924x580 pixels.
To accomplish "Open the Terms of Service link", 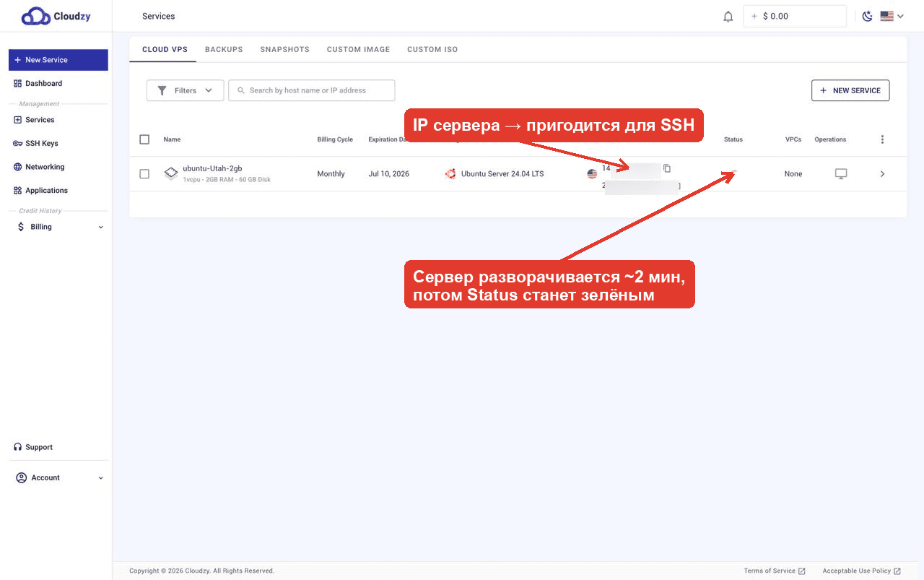I will pyautogui.click(x=775, y=571).
